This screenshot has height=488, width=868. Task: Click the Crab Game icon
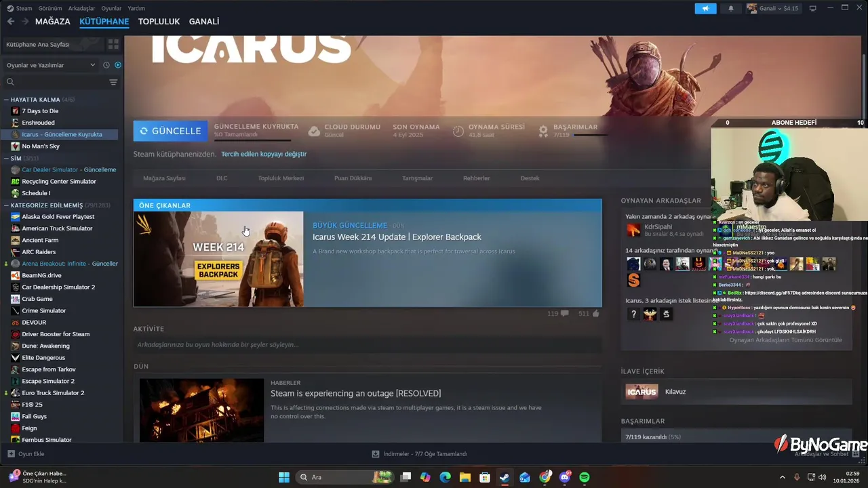tap(15, 299)
